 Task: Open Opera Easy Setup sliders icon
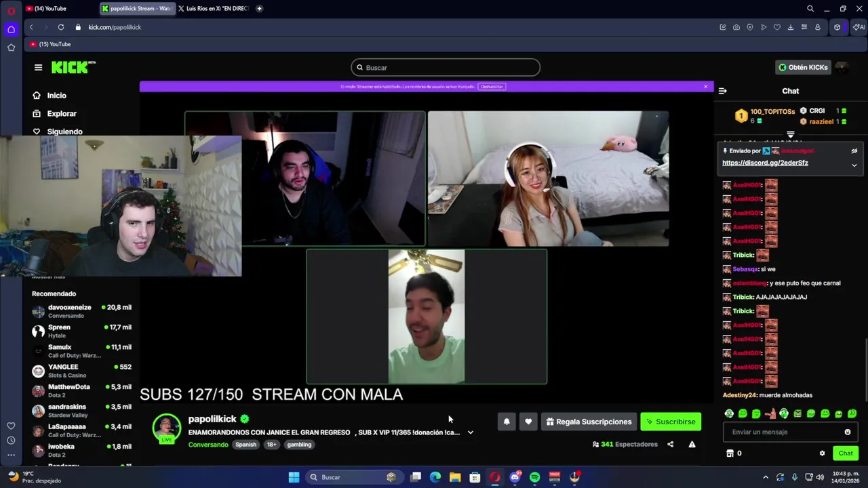(804, 27)
